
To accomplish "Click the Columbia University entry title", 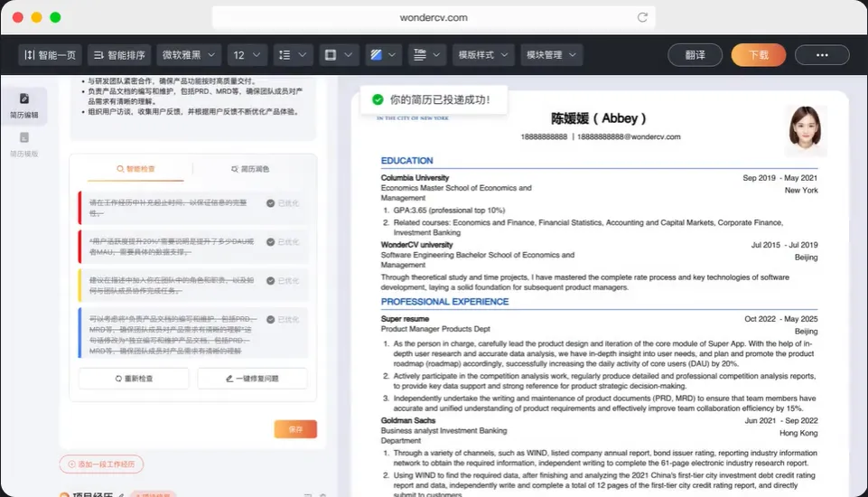I will pos(415,178).
